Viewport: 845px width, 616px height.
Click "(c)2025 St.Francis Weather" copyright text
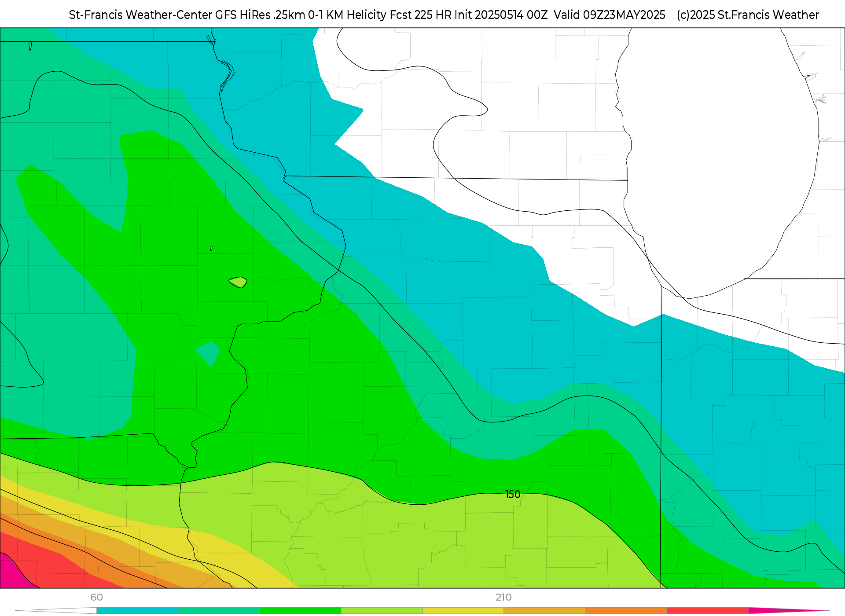[x=748, y=15]
